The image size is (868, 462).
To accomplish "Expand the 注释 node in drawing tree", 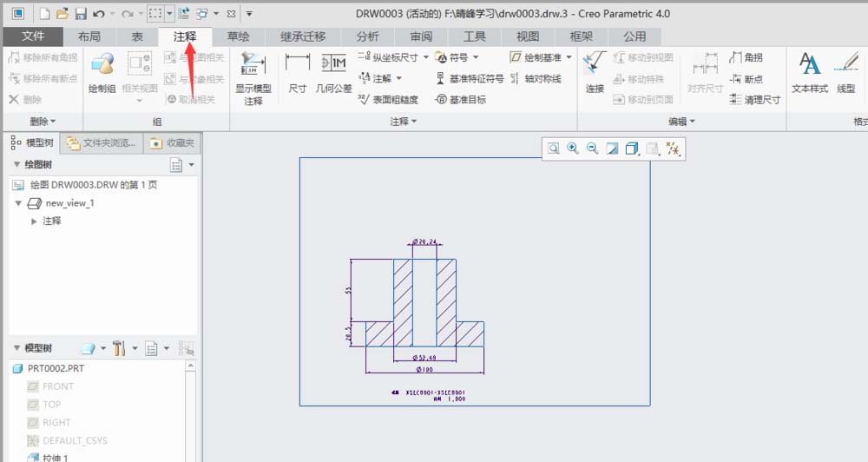I will [x=34, y=221].
